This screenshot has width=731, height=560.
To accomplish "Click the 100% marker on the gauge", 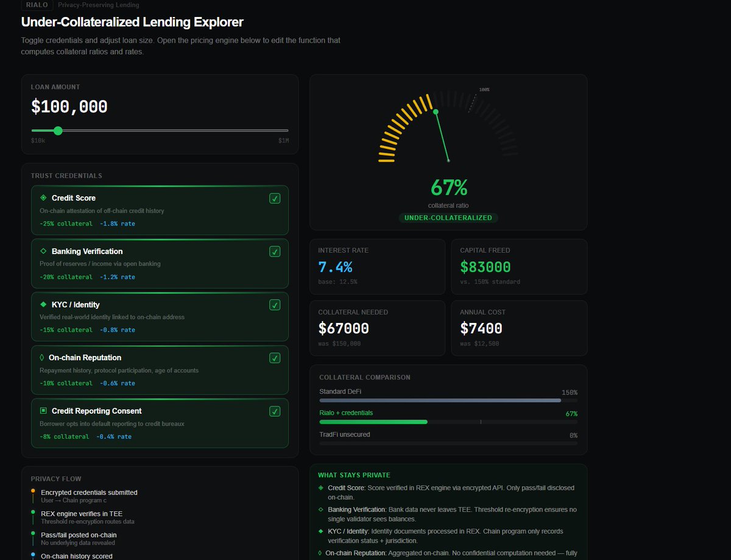I will click(x=484, y=90).
